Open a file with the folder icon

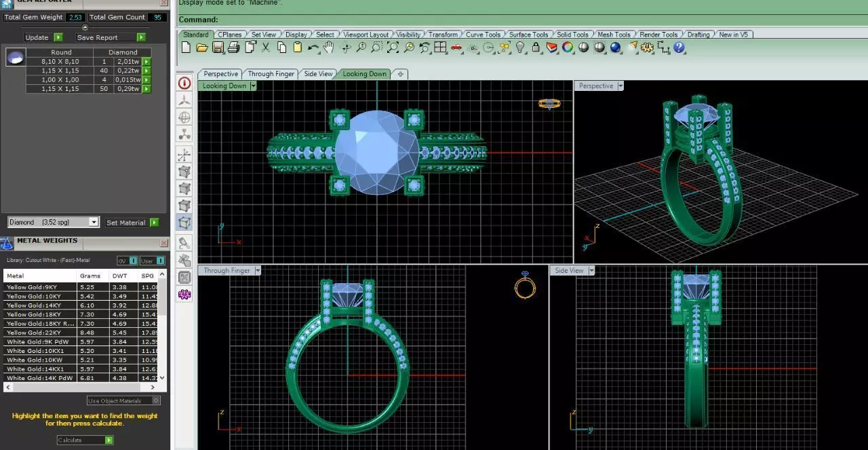point(201,48)
